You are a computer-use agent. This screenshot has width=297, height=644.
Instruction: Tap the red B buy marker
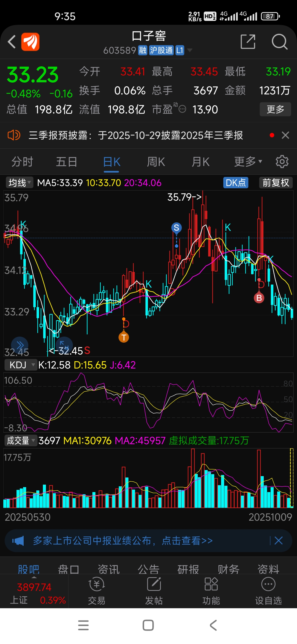tap(259, 298)
